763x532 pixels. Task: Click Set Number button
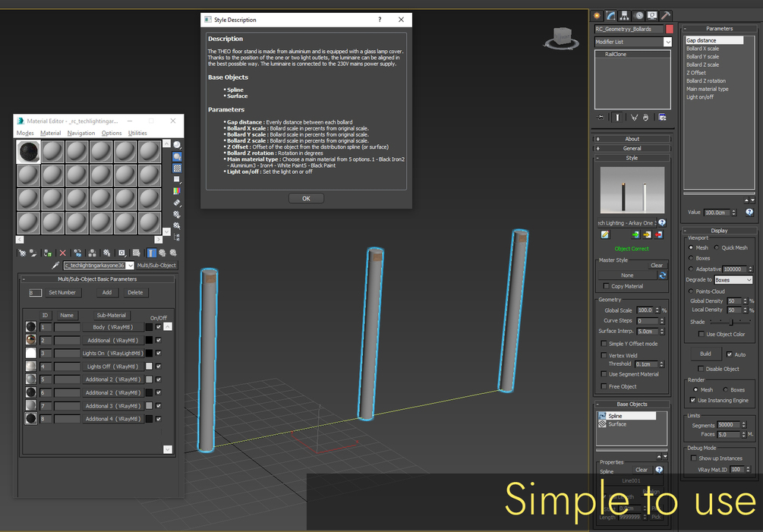[62, 293]
